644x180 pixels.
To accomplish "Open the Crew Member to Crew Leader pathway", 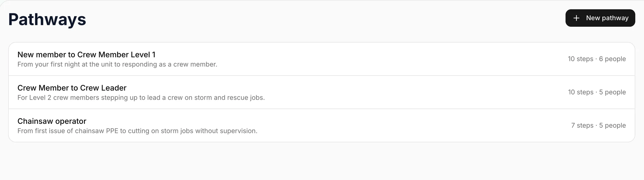I will [322, 92].
